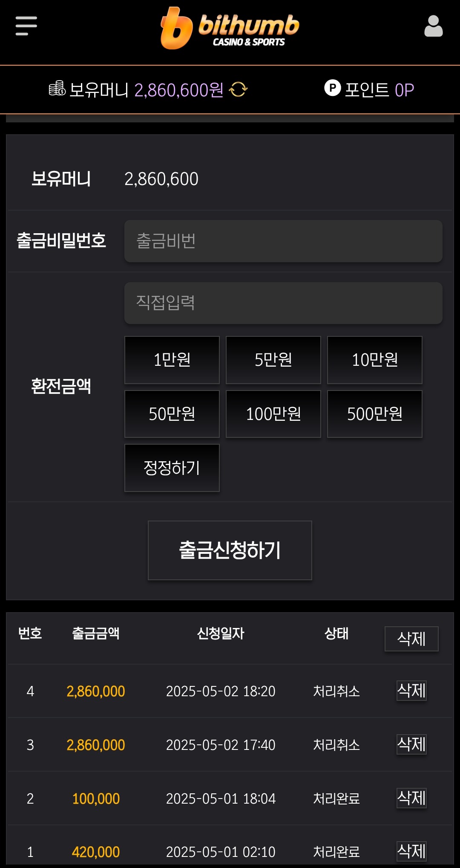
Task: Tap the bithumb casino logo
Action: click(x=230, y=28)
